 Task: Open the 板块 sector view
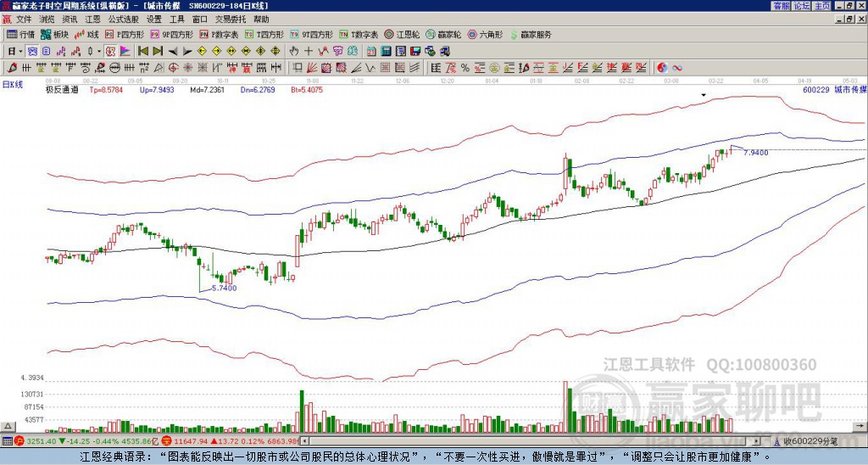tap(54, 34)
